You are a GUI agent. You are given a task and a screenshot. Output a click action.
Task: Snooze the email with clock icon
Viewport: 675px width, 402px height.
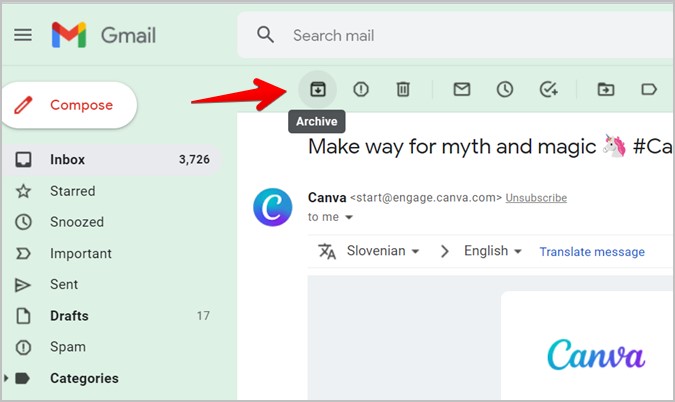pyautogui.click(x=505, y=90)
